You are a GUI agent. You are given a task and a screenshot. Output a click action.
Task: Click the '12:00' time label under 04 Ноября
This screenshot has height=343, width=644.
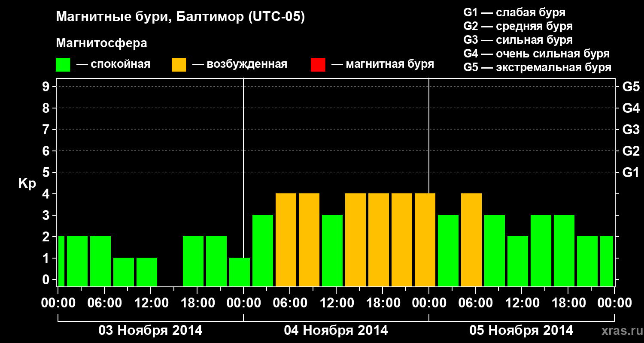click(336, 303)
